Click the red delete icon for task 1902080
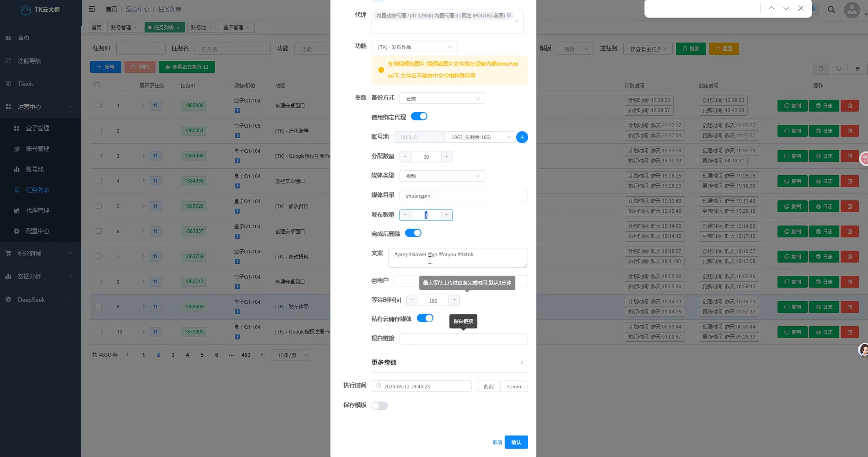Screen dimensions: 868x457 point(849,106)
